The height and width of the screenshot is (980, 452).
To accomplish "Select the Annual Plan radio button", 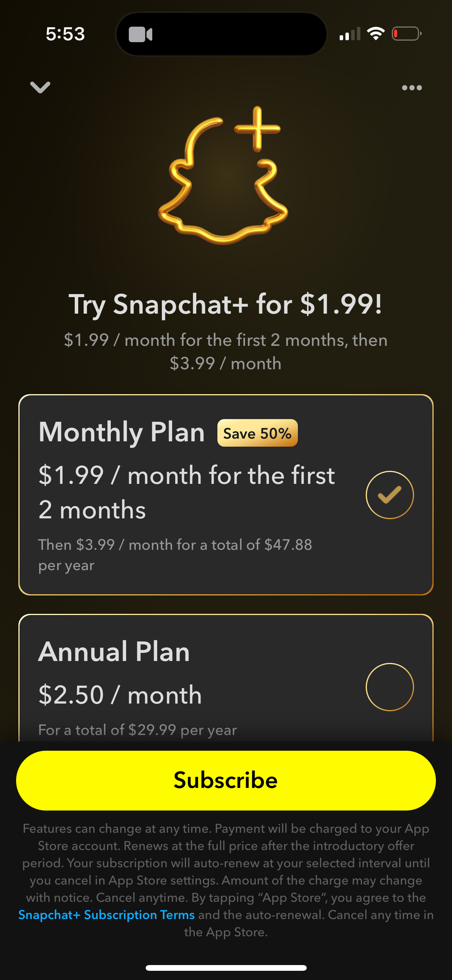I will point(390,687).
